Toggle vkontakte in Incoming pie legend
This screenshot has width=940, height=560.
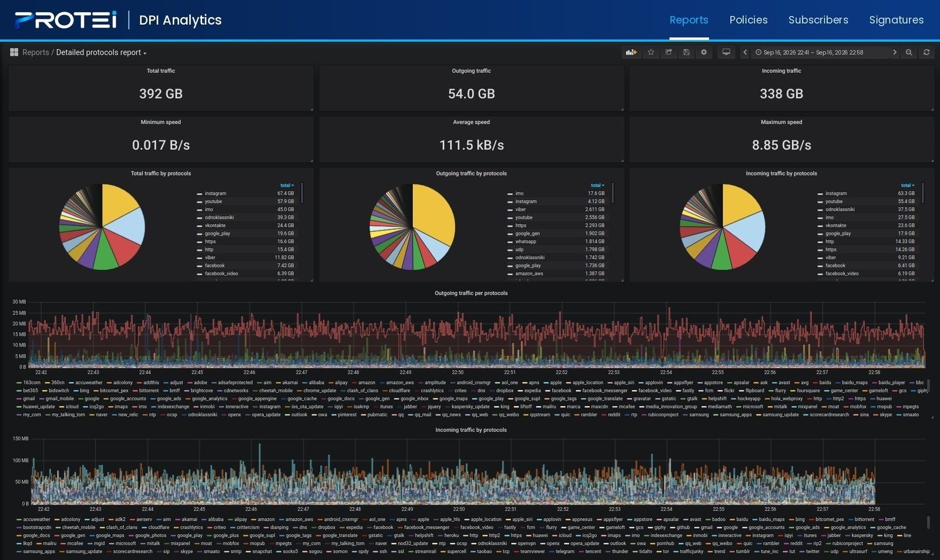tap(836, 225)
